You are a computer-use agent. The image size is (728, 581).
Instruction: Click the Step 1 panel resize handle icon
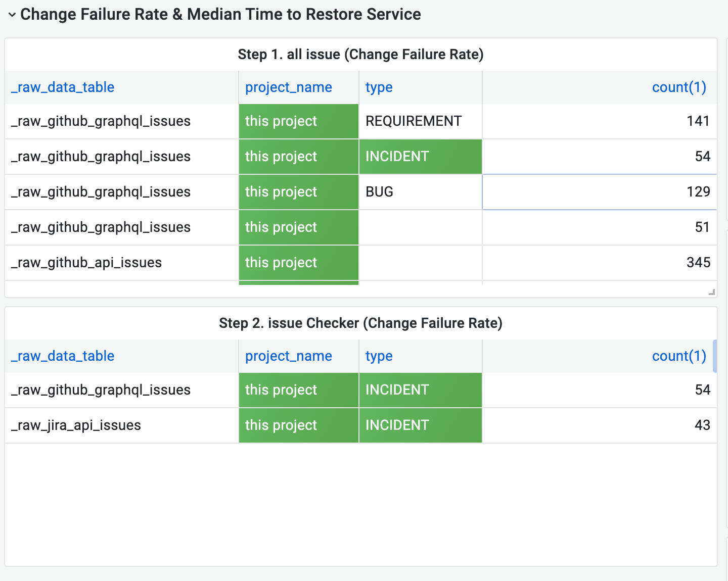(712, 292)
